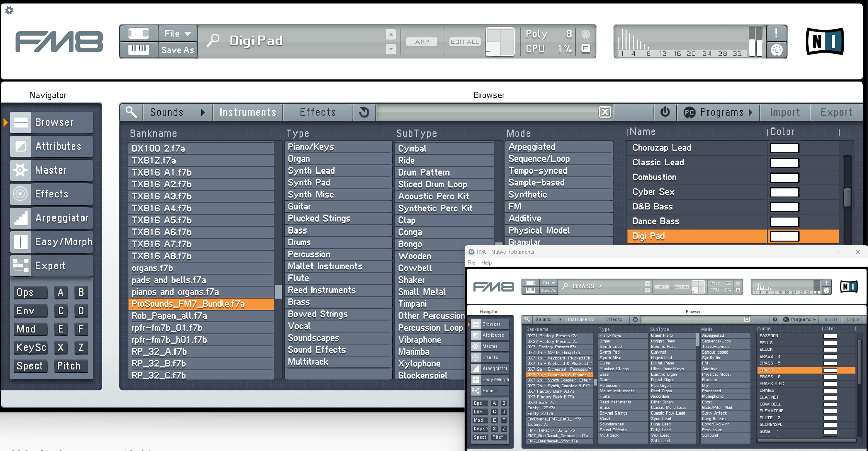Click the PC icon beside Programs in the large Browser
The height and width of the screenshot is (451, 868).
[x=689, y=112]
